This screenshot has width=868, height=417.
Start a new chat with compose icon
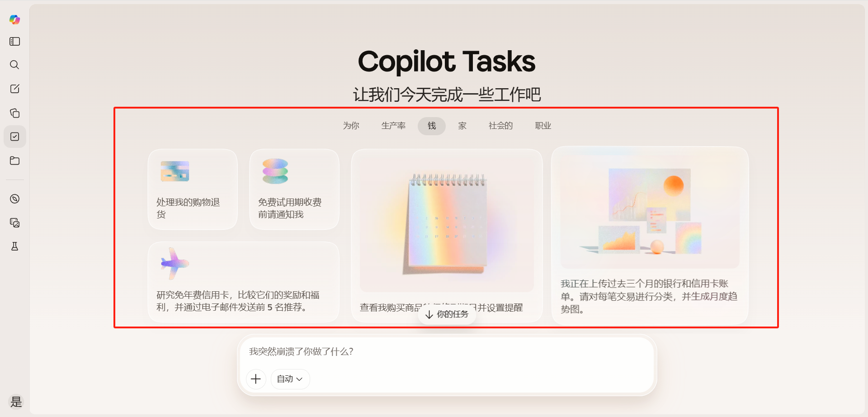[x=14, y=89]
